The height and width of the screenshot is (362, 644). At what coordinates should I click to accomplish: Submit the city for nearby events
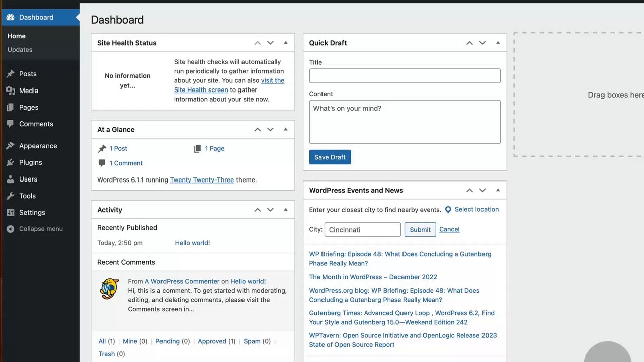[x=420, y=230]
